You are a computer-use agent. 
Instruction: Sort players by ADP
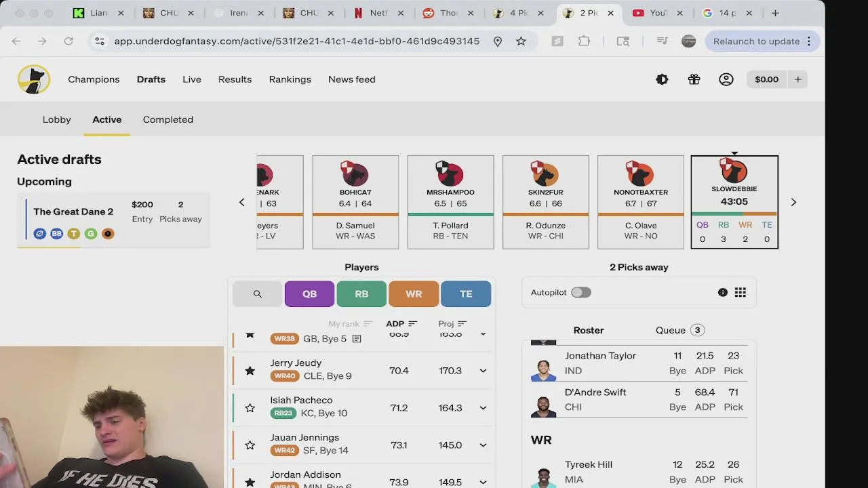tap(401, 324)
